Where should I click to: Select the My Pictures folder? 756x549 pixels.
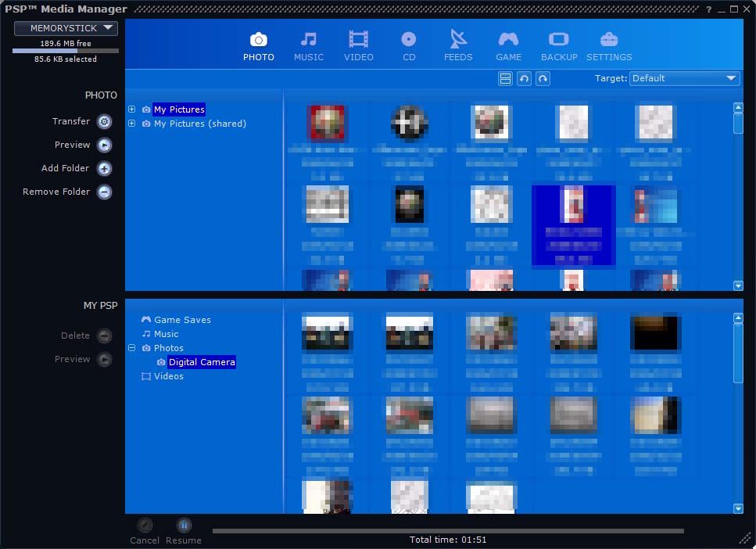point(179,109)
